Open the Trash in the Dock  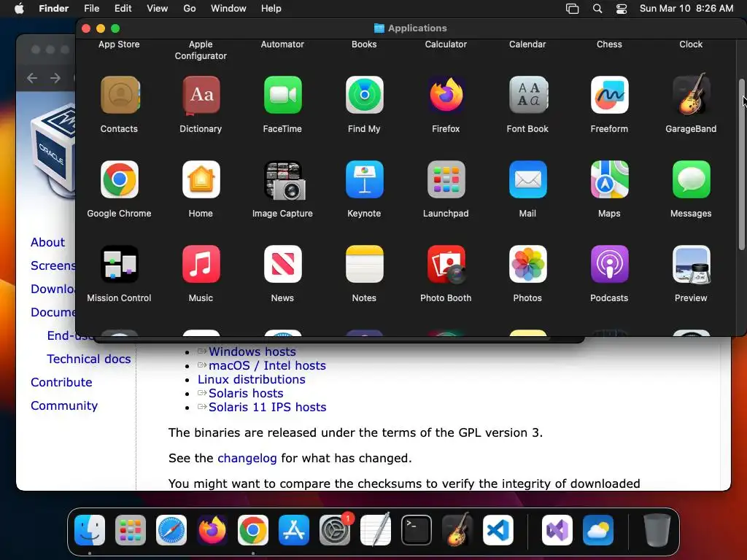click(x=657, y=530)
